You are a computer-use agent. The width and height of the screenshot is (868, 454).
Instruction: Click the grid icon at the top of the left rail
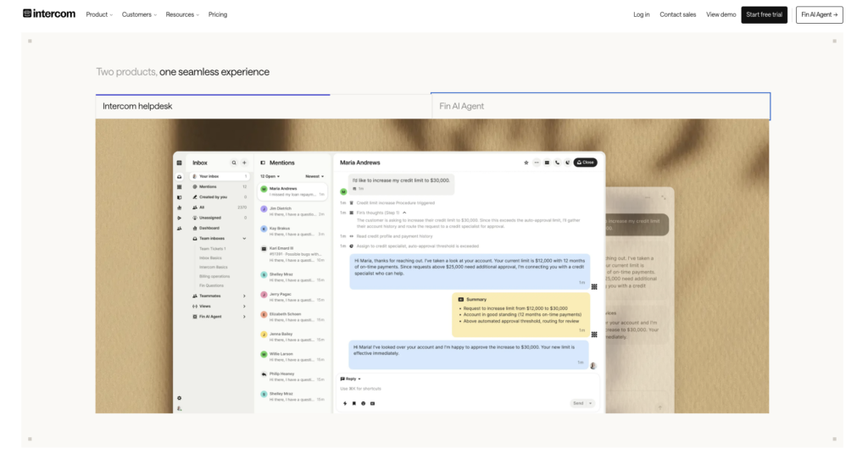click(x=180, y=163)
